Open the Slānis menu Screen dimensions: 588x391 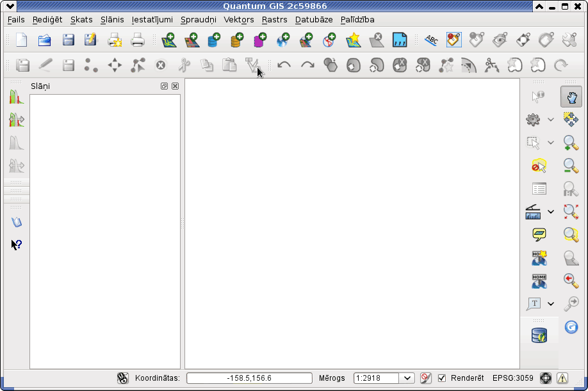pos(112,19)
